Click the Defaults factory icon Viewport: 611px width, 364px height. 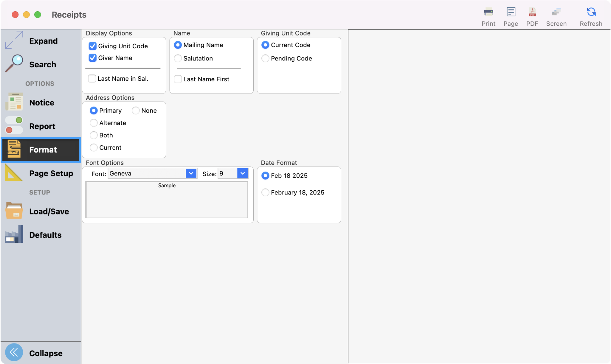[x=14, y=234]
